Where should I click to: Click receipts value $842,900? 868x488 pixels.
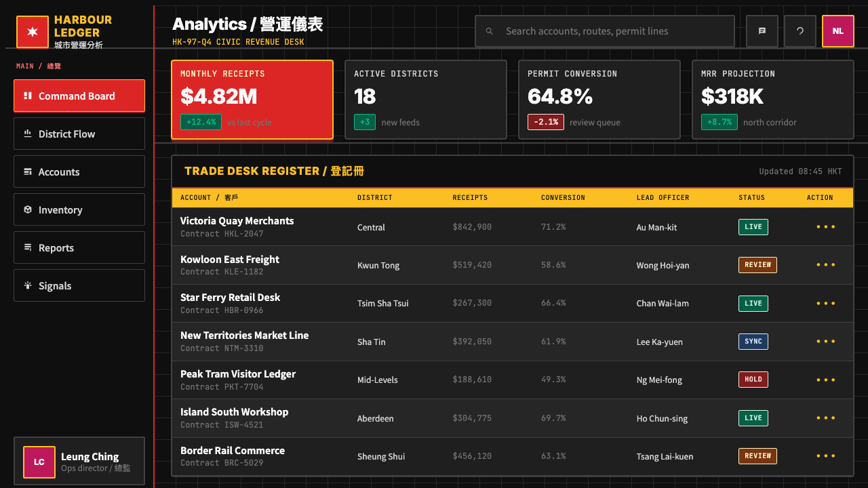(x=472, y=227)
